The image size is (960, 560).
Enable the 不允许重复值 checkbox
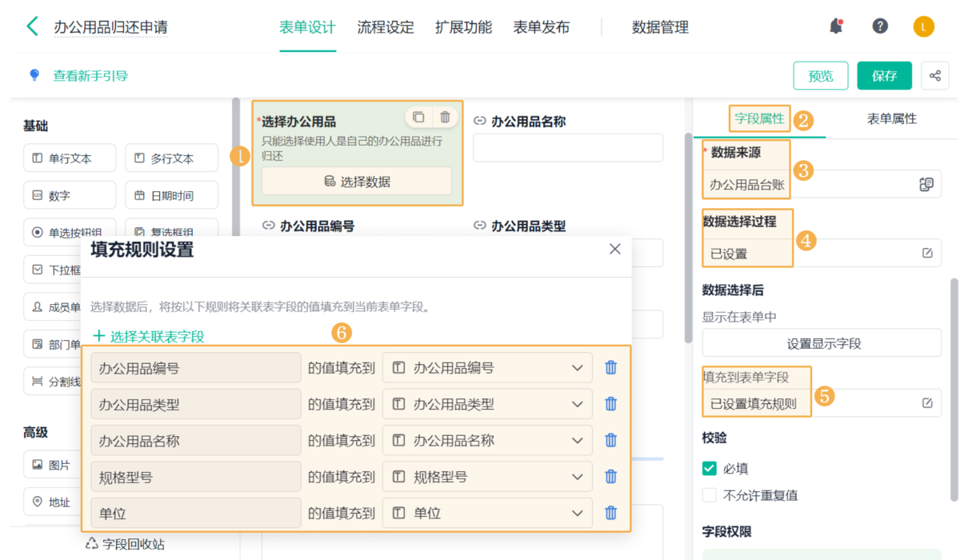pos(709,495)
